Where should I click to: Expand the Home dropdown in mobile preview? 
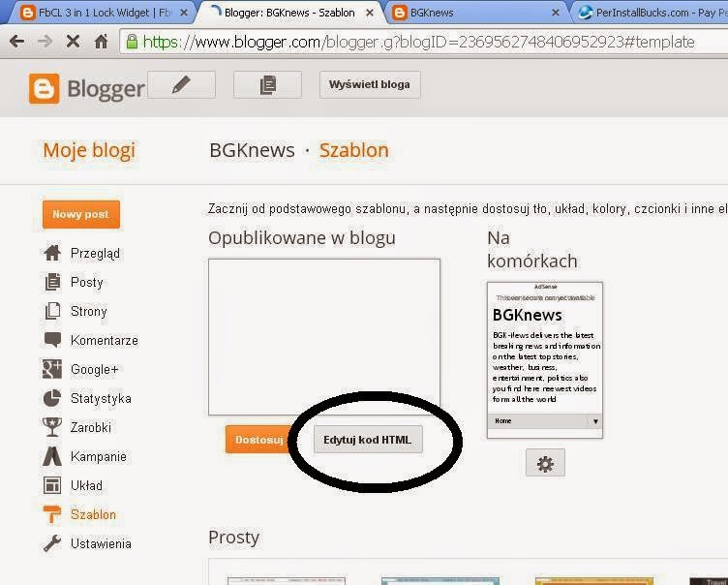(595, 421)
